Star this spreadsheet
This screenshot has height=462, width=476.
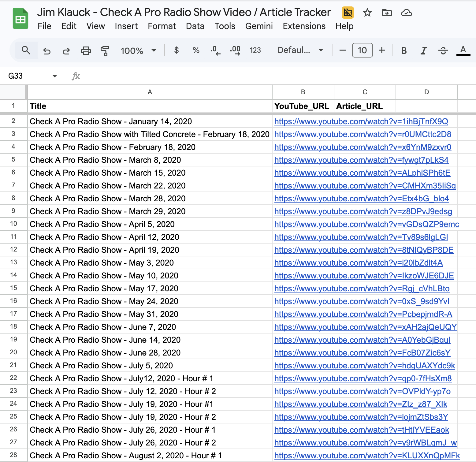pyautogui.click(x=367, y=13)
